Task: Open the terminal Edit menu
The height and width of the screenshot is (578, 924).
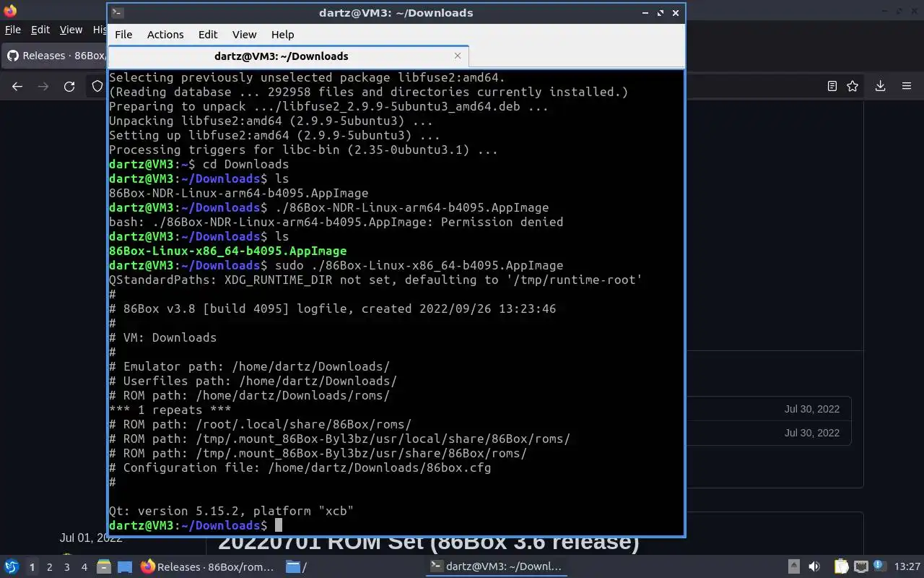Action: [208, 35]
